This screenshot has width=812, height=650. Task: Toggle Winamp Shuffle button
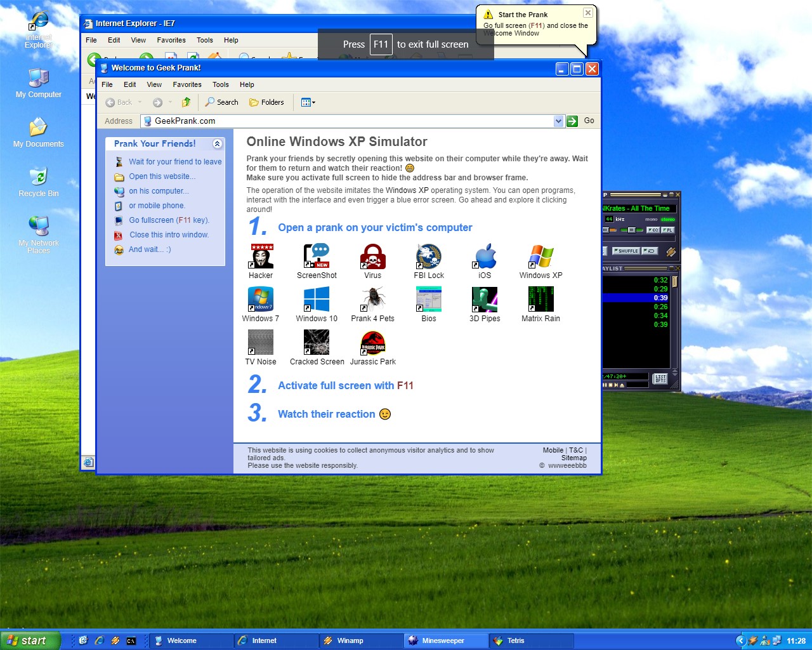coord(626,251)
